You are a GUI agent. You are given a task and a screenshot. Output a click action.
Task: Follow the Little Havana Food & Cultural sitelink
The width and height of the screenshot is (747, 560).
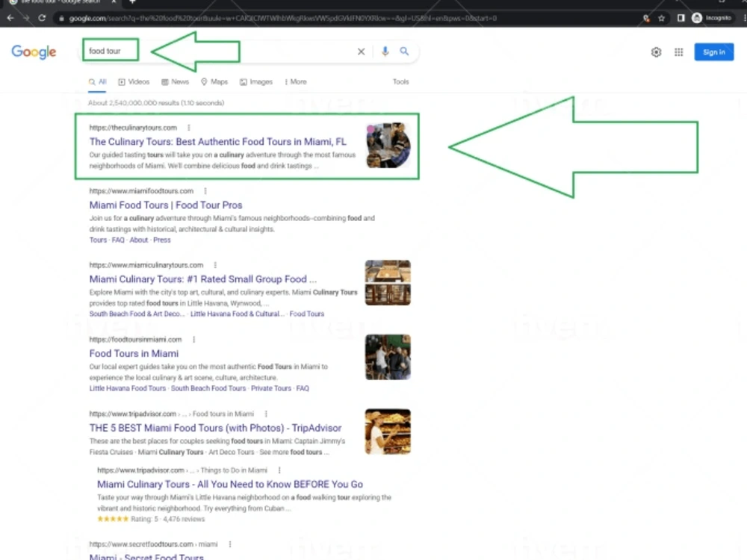237,314
